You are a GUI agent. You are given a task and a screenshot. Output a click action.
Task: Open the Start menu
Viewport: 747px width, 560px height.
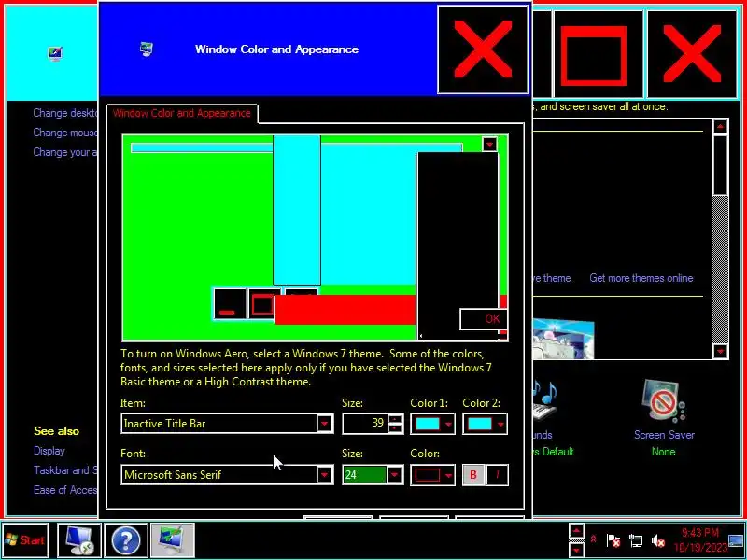25,540
